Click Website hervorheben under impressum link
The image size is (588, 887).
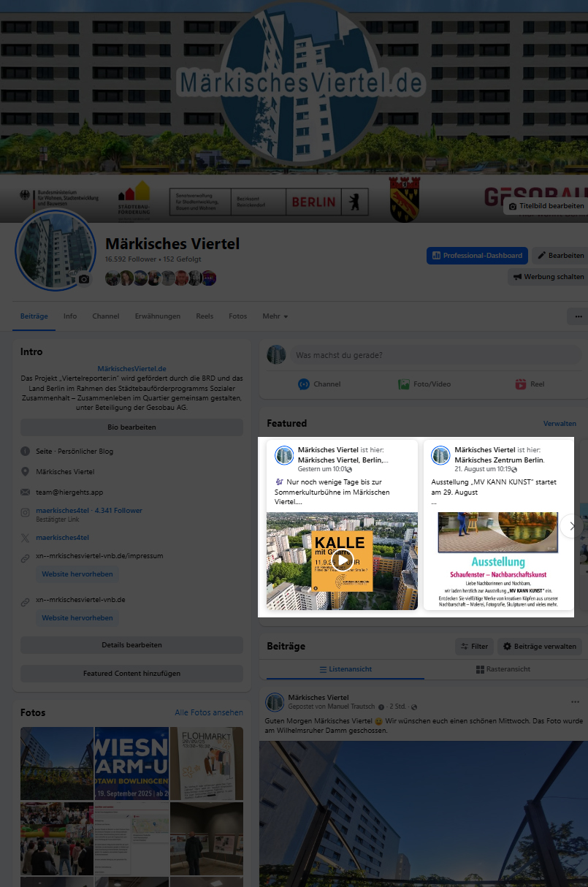[x=77, y=574]
